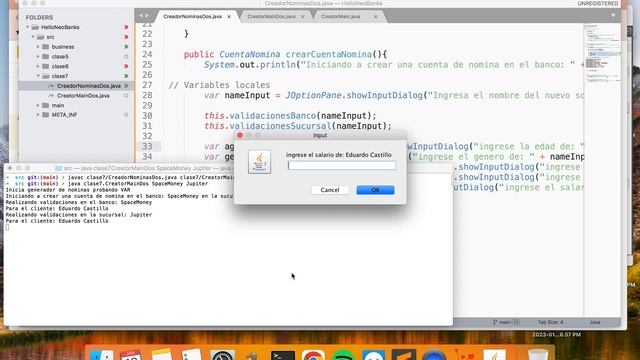
Task: Click the tab navigation back/forward arrows
Action: point(144,16)
